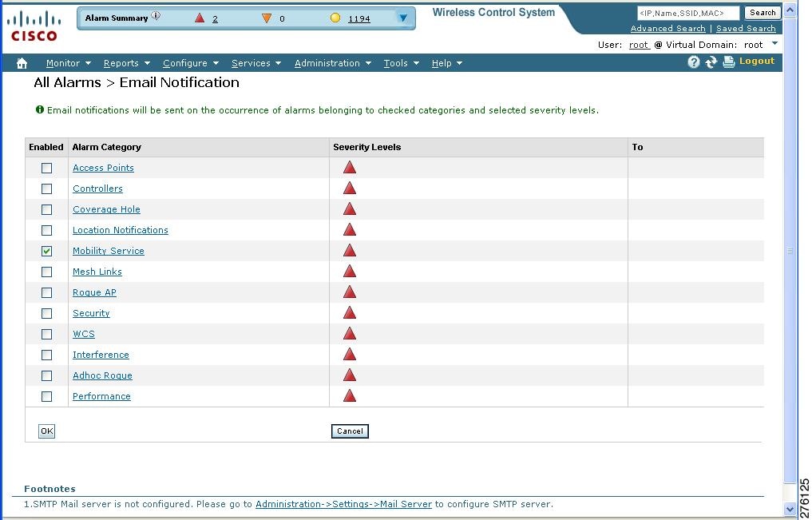Click severity triangle in the Security row
This screenshot has height=520, width=812.
tap(350, 312)
